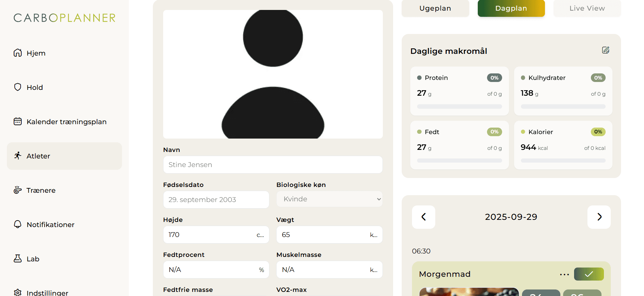The image size is (644, 296).
Task: Click the Atleter running figure icon
Action: [x=17, y=156]
